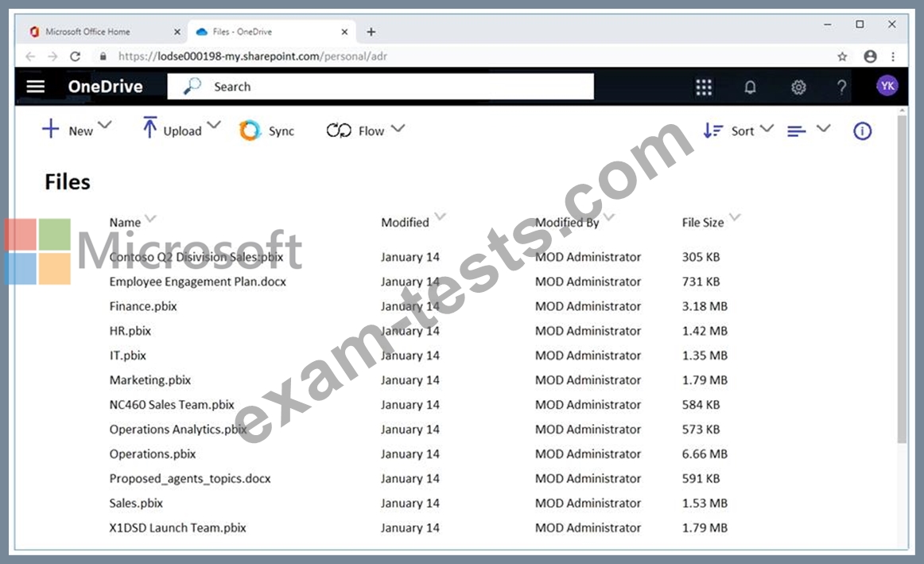Close the Files - OneDrive tab
Viewport: 924px width, 564px height.
point(345,32)
